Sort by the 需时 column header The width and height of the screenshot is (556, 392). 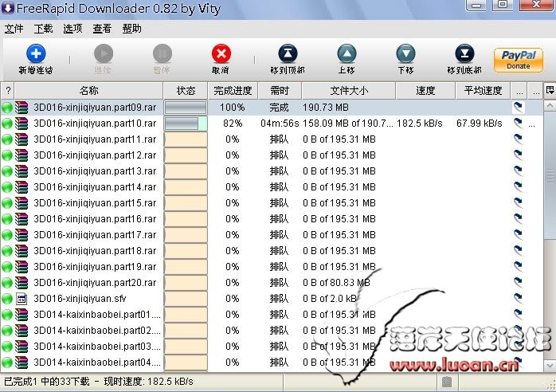pos(280,91)
